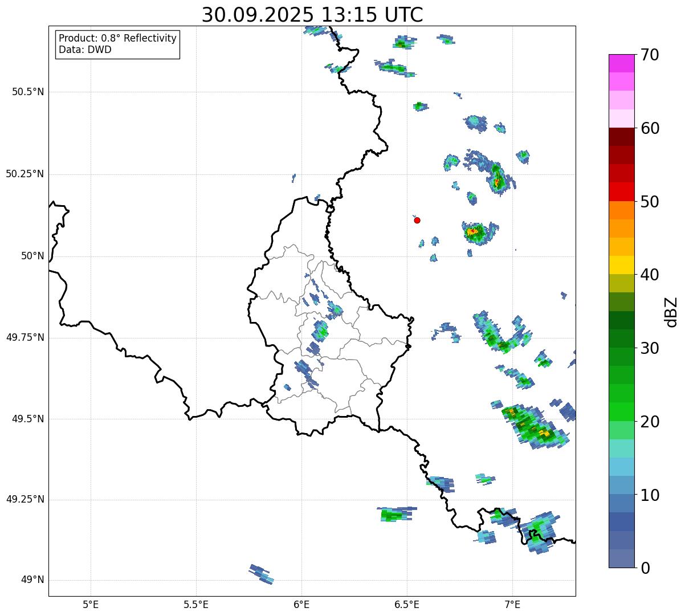Click the 5.5°E longitude tick label
The width and height of the screenshot is (685, 616).
(x=196, y=604)
